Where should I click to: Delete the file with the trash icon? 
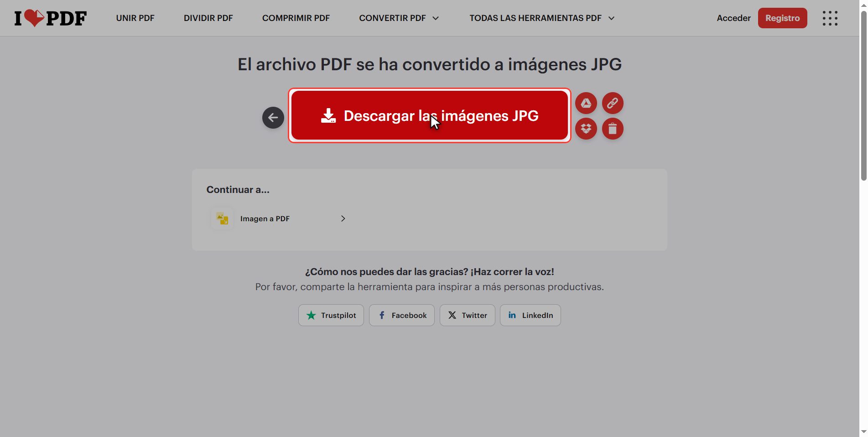[613, 129]
